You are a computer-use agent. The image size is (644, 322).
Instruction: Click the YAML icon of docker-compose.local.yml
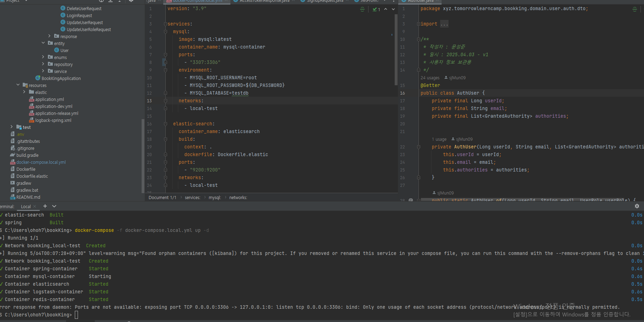[13, 162]
